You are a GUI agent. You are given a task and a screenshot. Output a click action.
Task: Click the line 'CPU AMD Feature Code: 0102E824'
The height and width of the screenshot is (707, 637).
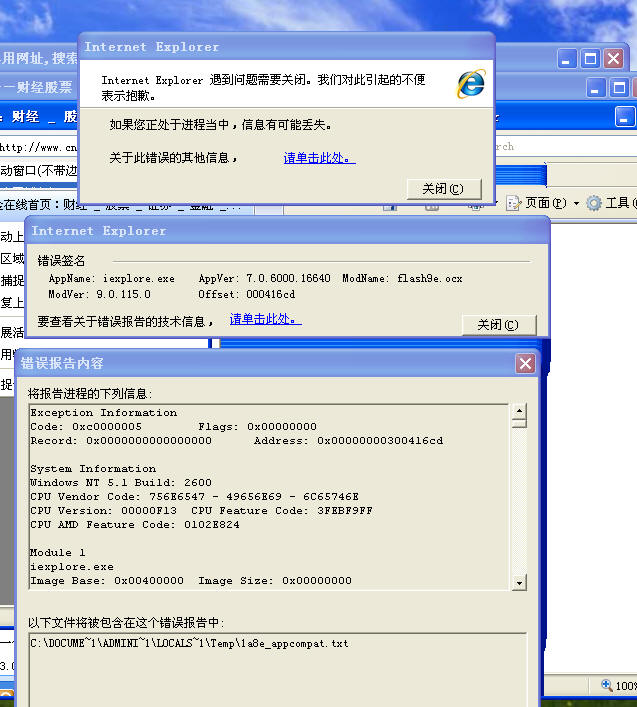coord(135,524)
